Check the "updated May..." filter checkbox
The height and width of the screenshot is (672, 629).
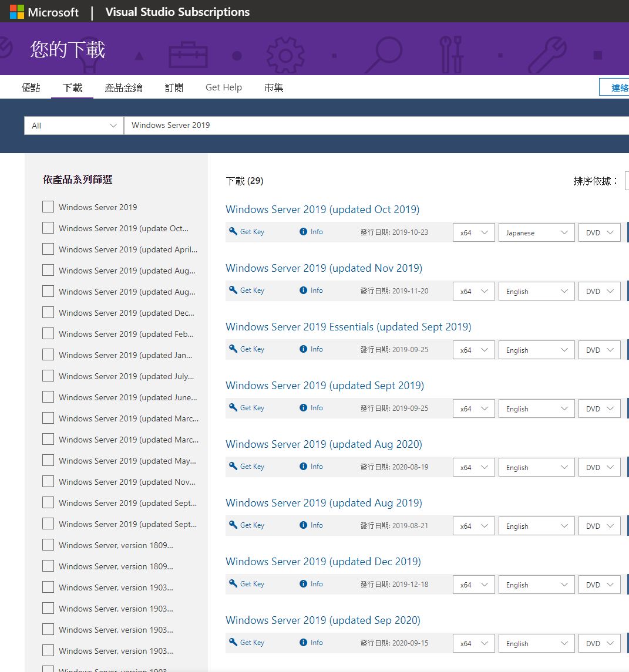click(x=48, y=460)
